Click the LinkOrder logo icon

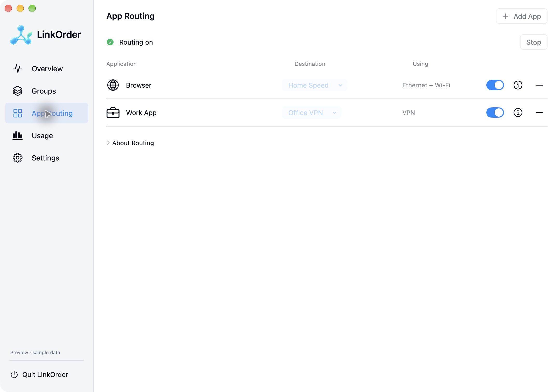(x=21, y=35)
